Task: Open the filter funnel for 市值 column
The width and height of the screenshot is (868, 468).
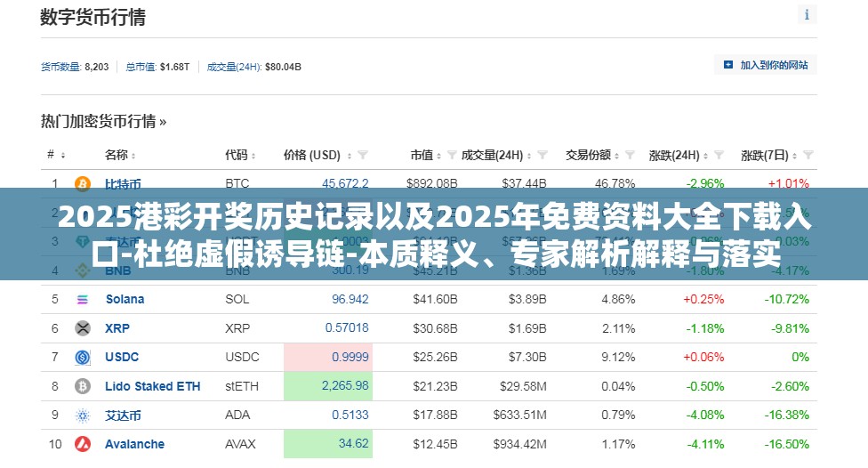Action: coord(452,155)
